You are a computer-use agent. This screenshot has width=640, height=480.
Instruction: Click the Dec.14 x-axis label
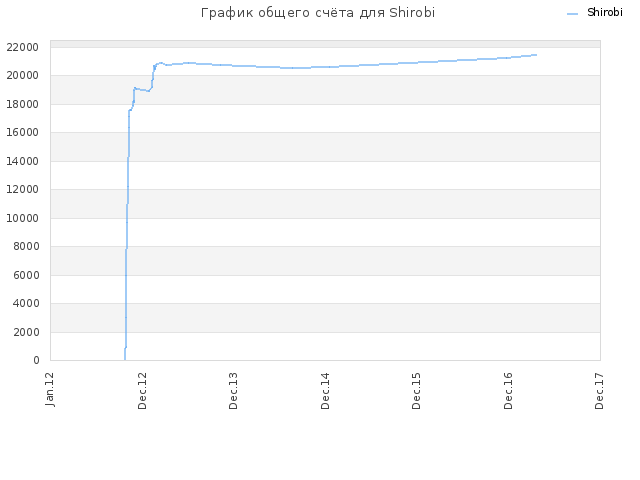click(325, 391)
